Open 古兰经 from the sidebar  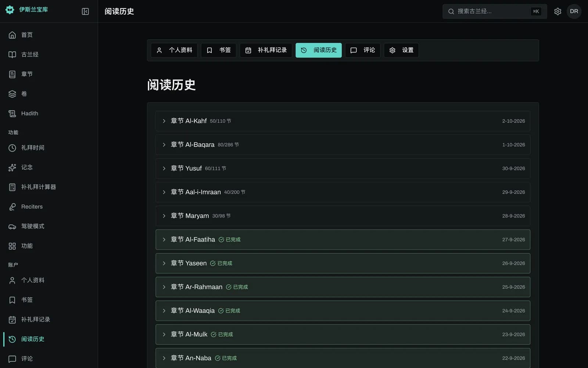click(x=49, y=54)
